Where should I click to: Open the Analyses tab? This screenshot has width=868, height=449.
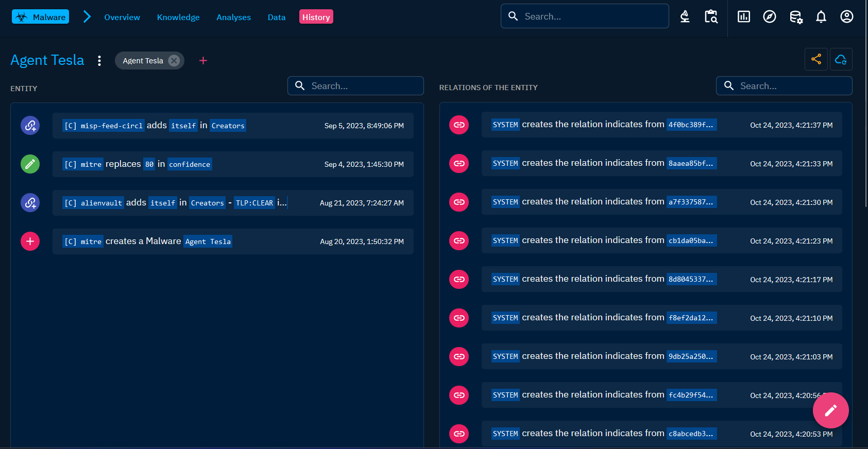(x=233, y=17)
